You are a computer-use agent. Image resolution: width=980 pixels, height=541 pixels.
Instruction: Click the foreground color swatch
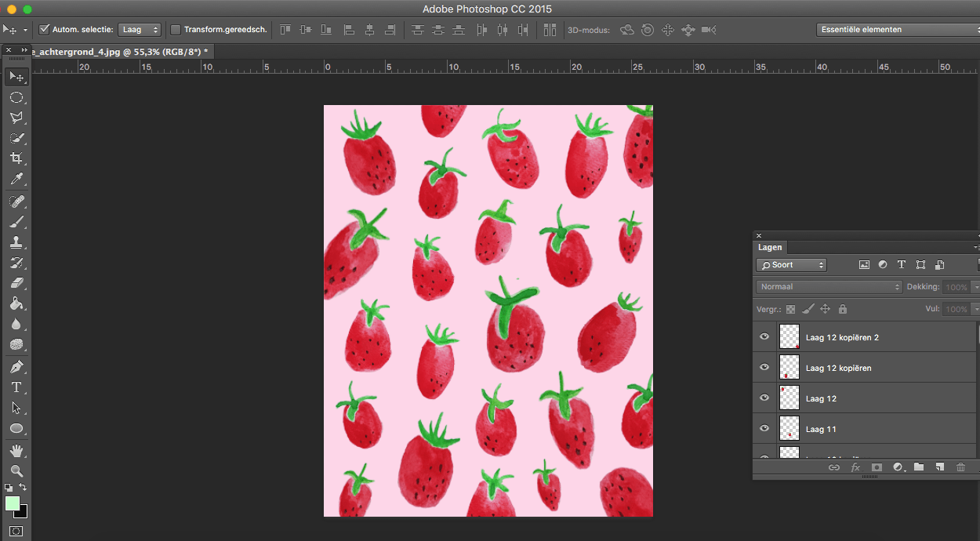pos(13,503)
